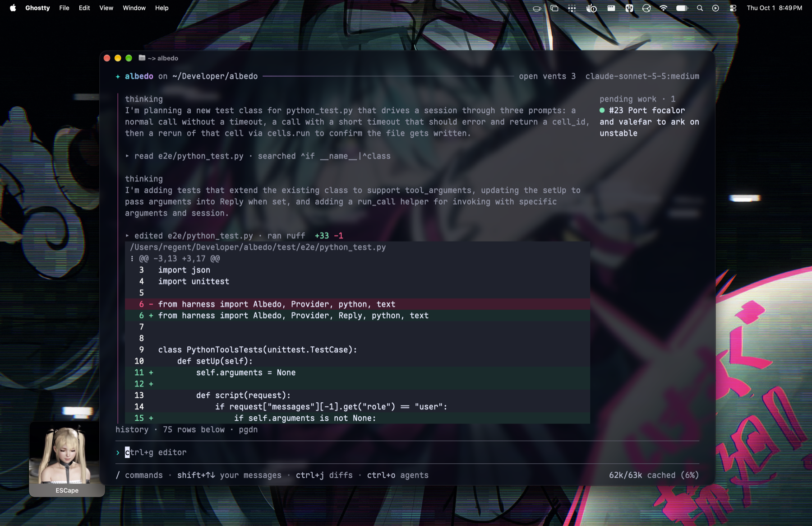812x526 pixels.
Task: Click the claude-sonnet-5-5:medium model label
Action: (x=642, y=76)
